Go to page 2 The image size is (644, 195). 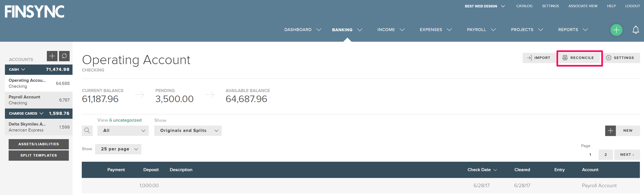click(x=606, y=155)
